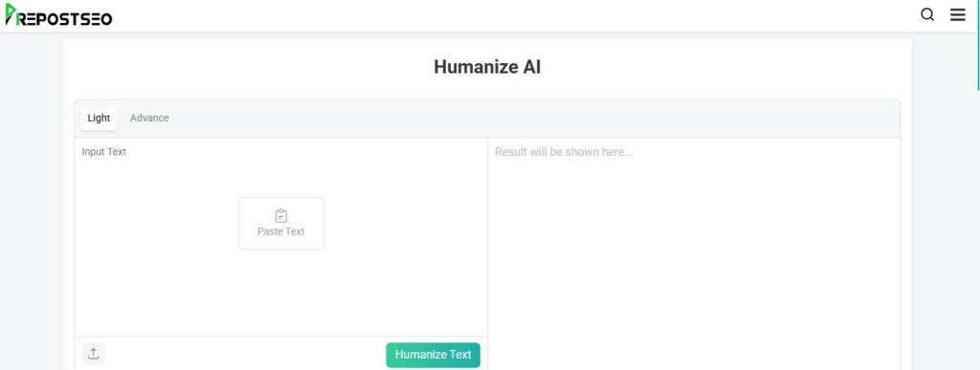Open the search magnifier icon
Viewport: 980px width, 370px height.
coord(927,15)
